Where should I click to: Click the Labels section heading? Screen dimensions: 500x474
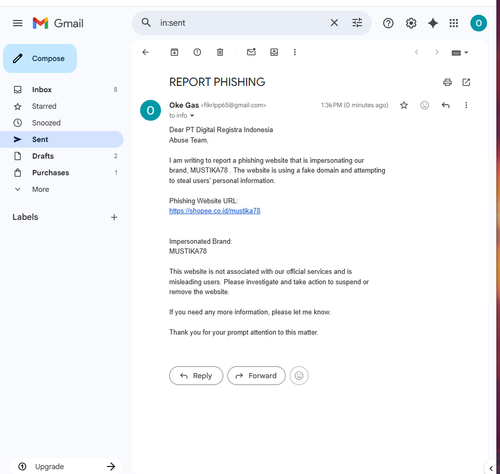[x=25, y=217]
